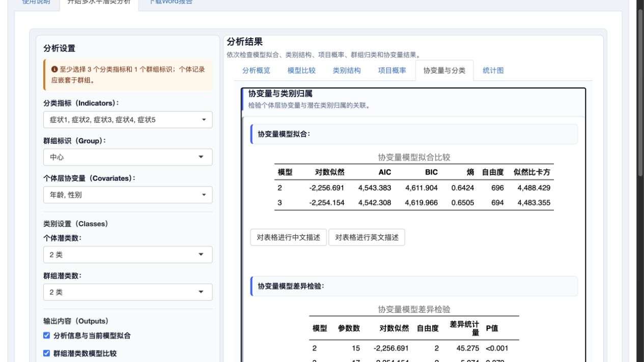The width and height of the screenshot is (644, 362).
Task: Open the 群组标识 dropdown showing 中心
Action: [128, 158]
